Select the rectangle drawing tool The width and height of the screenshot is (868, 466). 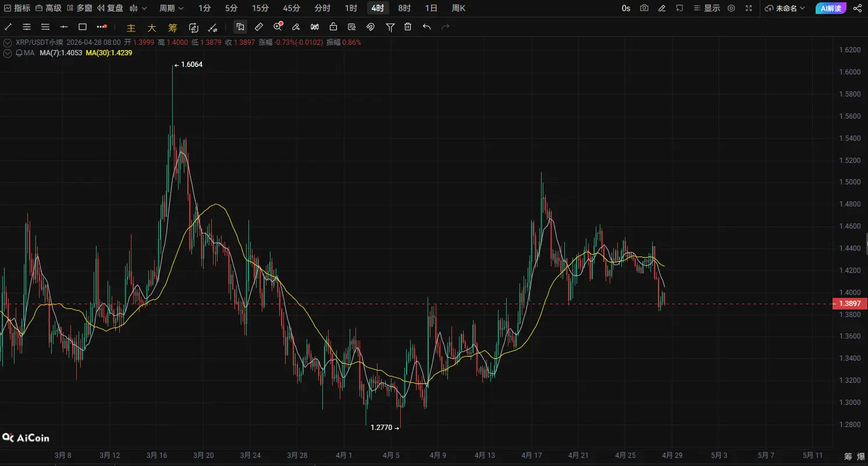[x=83, y=27]
